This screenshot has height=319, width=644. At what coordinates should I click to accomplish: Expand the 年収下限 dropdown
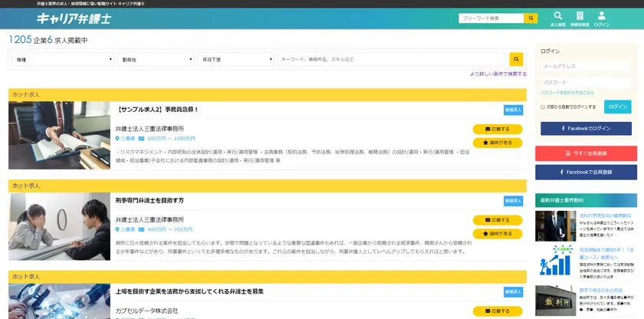[x=235, y=59]
